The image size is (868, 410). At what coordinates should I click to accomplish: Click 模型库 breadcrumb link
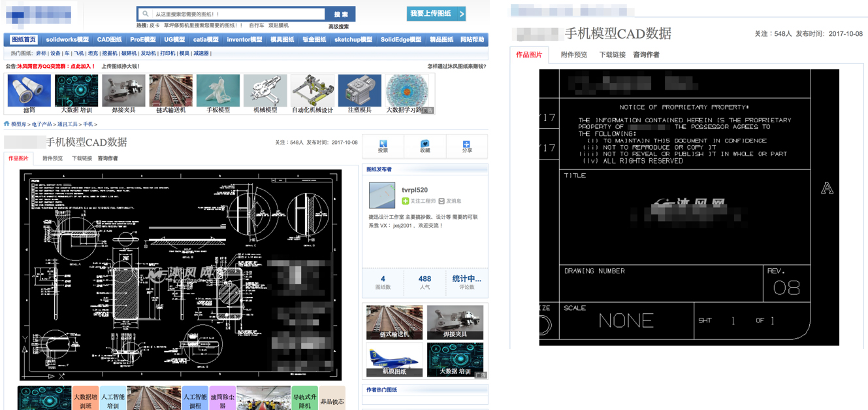[x=19, y=124]
